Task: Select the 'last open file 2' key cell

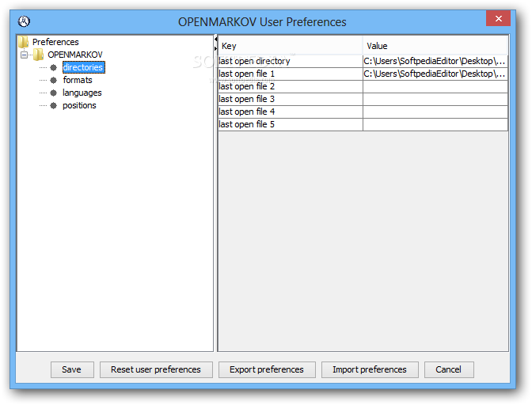Action: tap(291, 86)
